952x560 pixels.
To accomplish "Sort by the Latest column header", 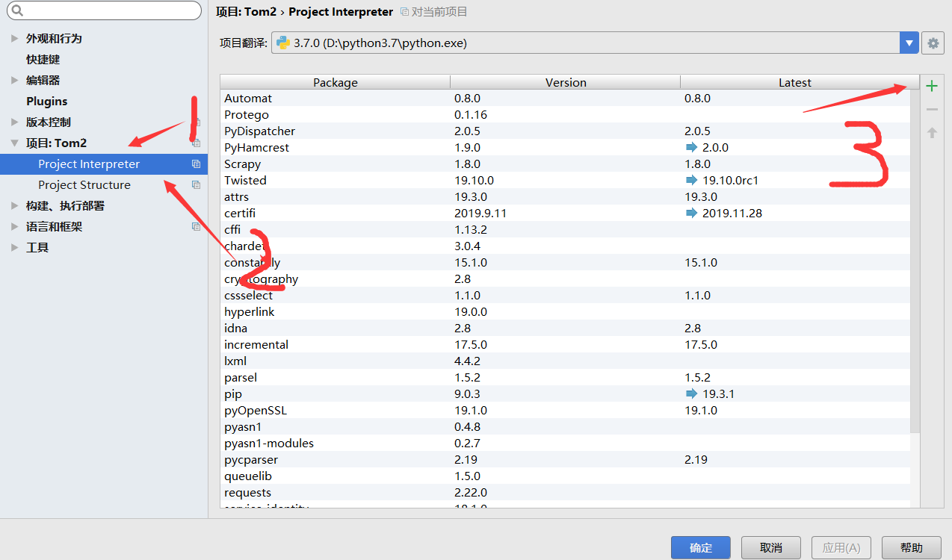I will coord(795,82).
